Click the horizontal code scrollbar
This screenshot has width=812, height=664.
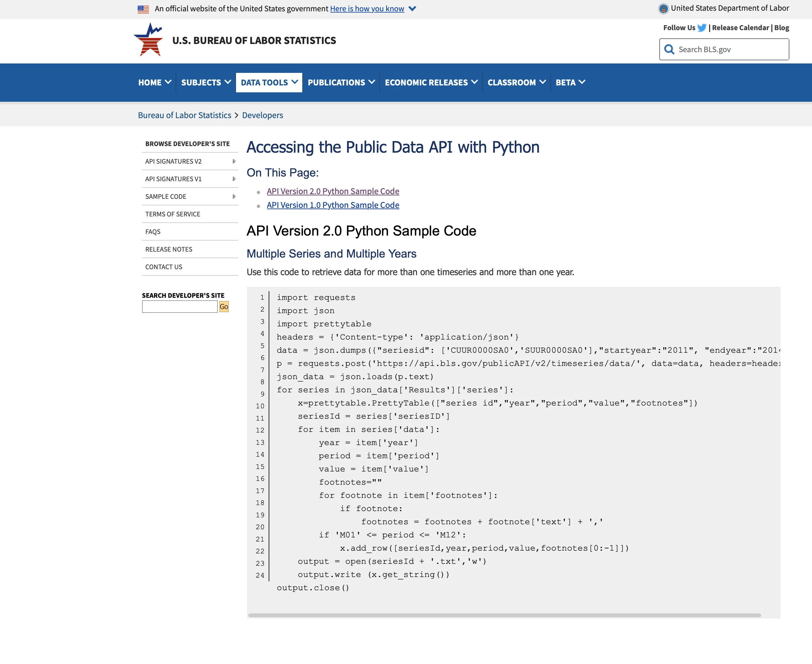504,615
